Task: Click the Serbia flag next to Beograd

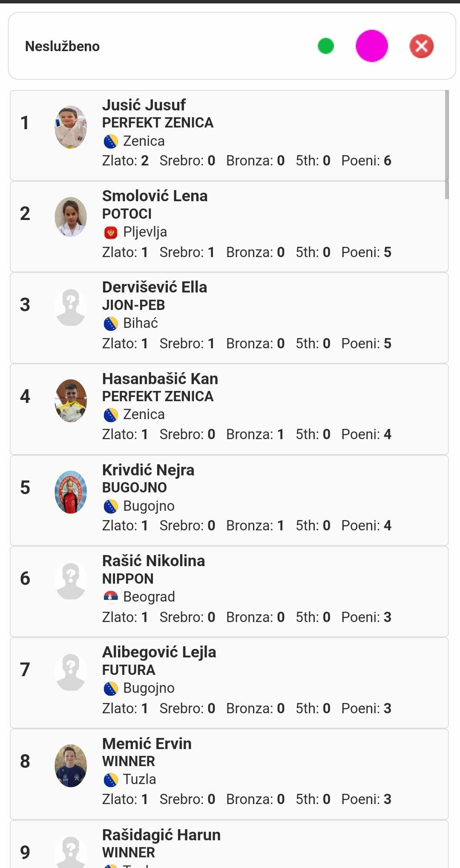Action: click(111, 597)
